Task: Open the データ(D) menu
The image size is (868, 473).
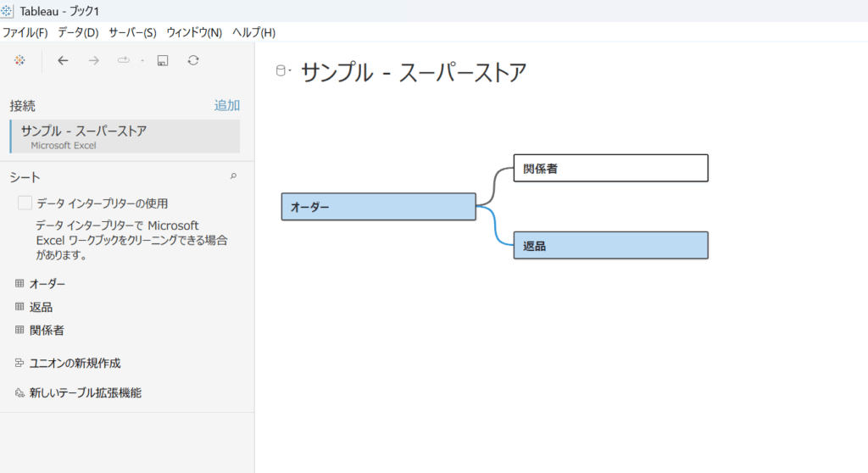Action: (78, 32)
